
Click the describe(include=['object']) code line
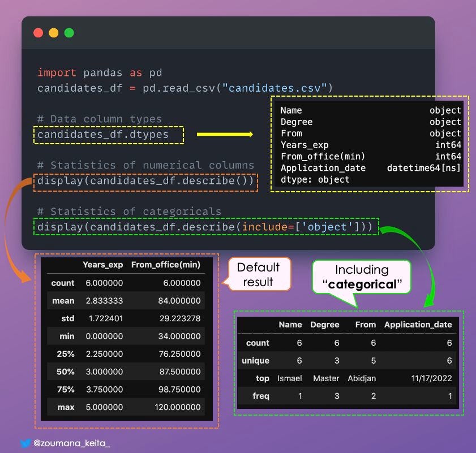click(205, 227)
